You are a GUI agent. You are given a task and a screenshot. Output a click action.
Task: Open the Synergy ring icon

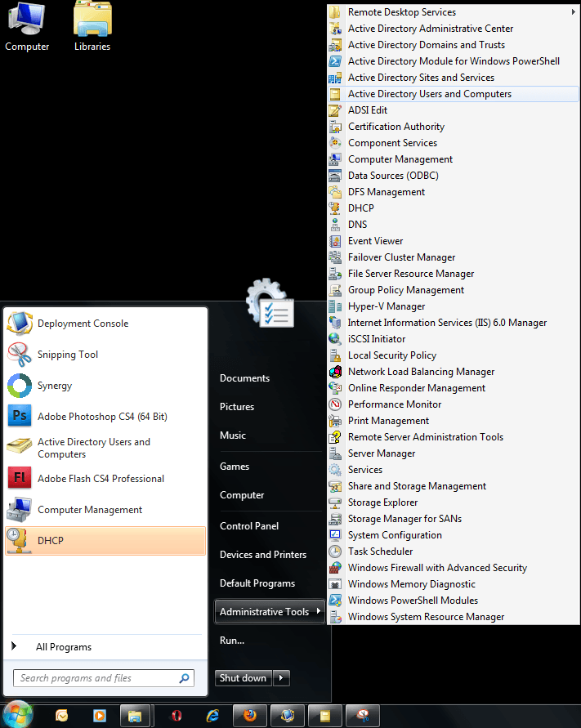[x=20, y=386]
